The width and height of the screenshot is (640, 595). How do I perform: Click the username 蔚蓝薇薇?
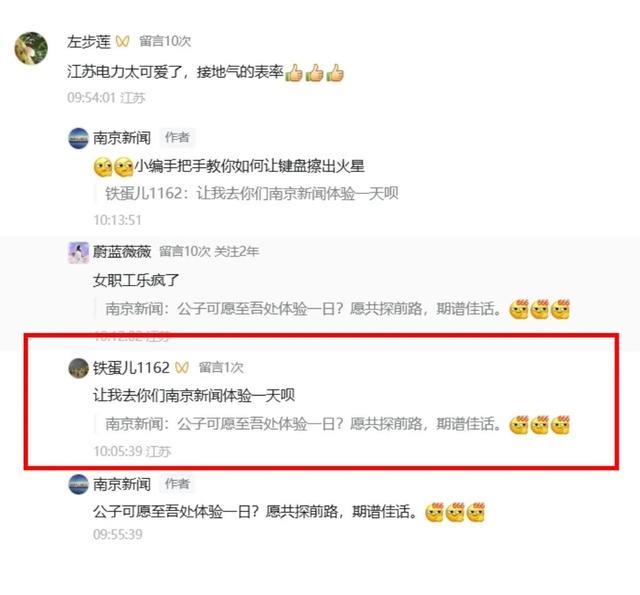pyautogui.click(x=122, y=251)
